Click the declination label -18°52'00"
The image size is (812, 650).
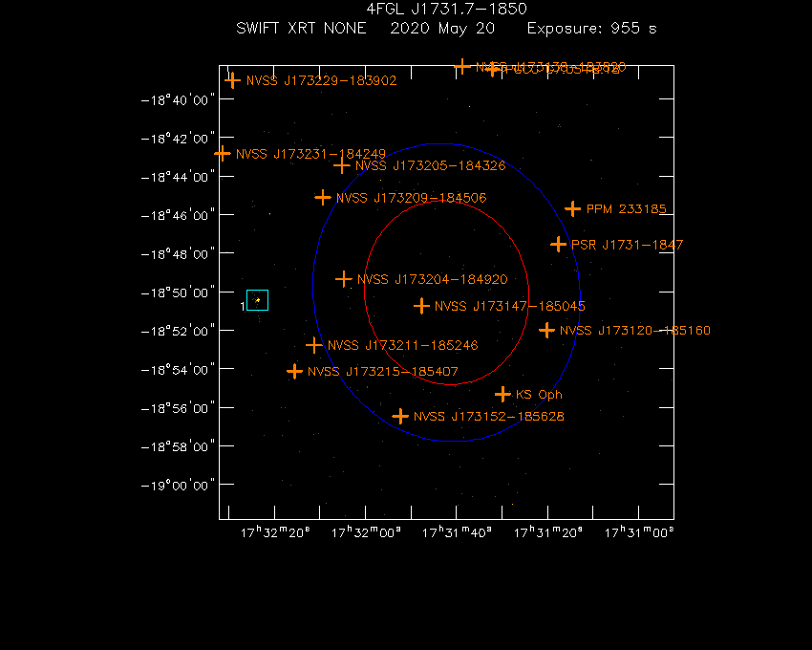click(x=178, y=332)
